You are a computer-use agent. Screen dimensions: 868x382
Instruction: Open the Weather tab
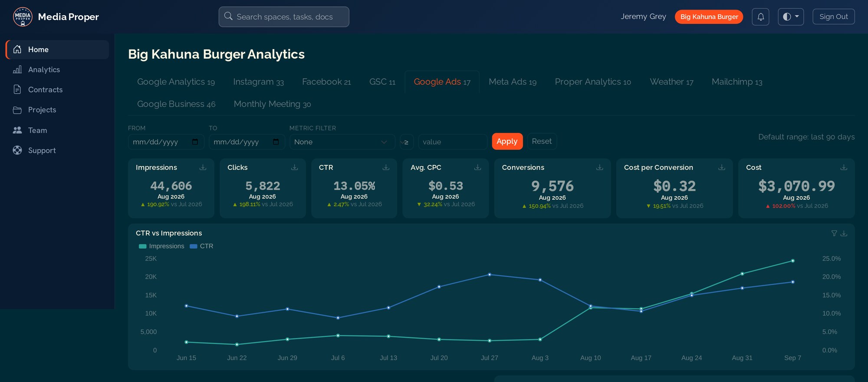coord(671,82)
